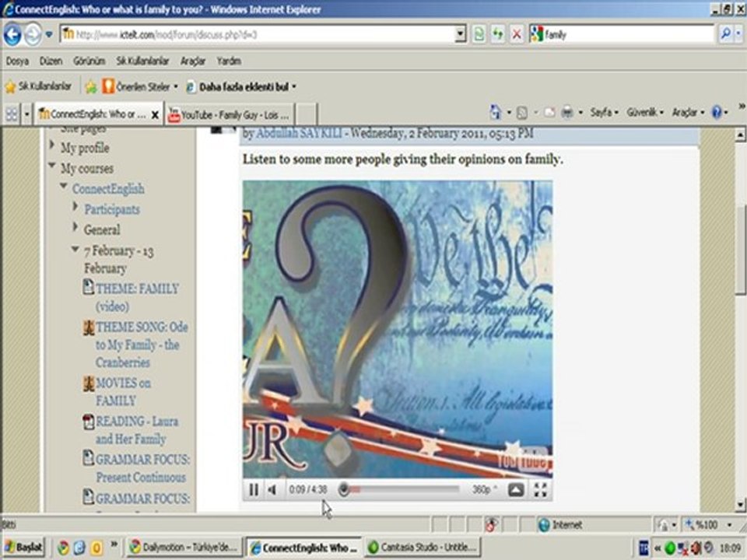Pause the video with the pause button
The width and height of the screenshot is (747, 560).
[254, 489]
